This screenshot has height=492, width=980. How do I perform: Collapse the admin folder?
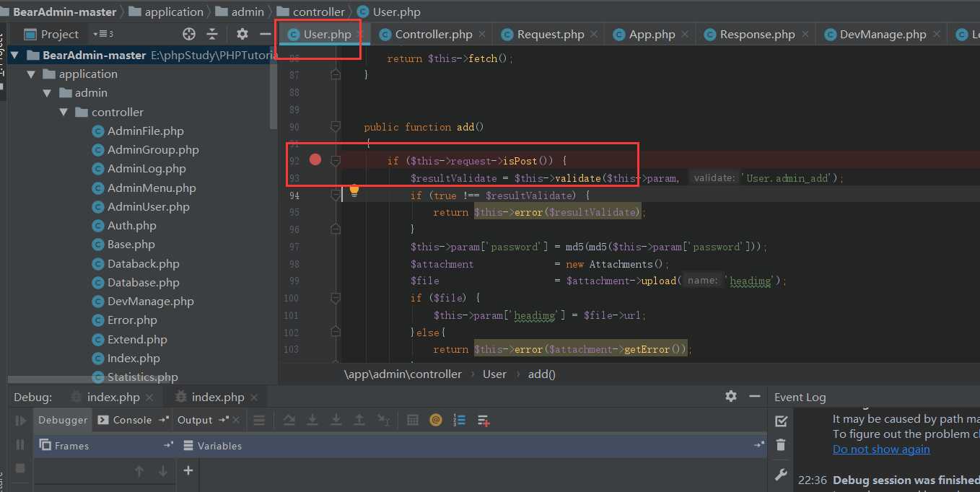(47, 93)
